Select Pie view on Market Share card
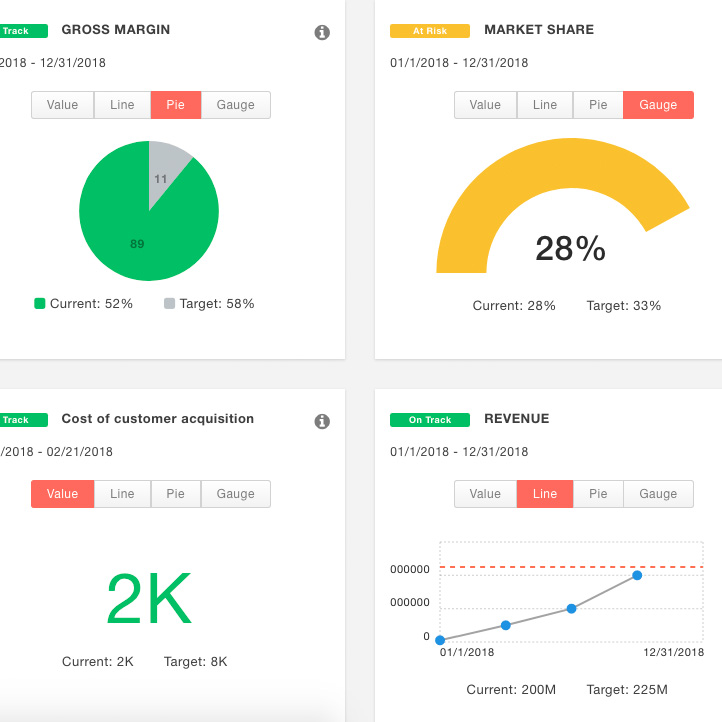 (x=598, y=105)
